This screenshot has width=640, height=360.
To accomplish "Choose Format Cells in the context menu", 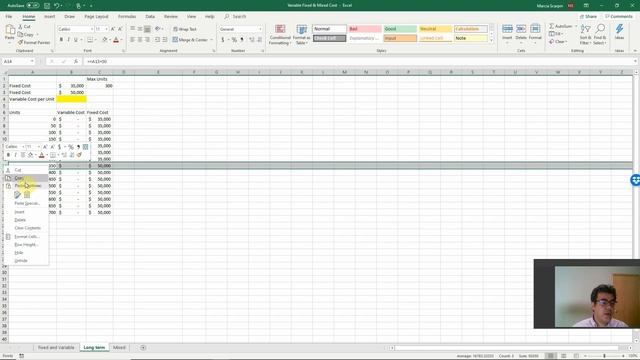I will 26,237.
